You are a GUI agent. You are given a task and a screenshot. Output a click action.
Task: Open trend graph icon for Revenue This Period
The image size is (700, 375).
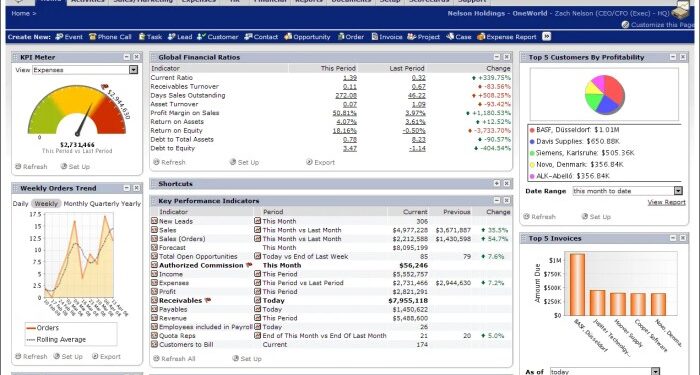point(258,318)
